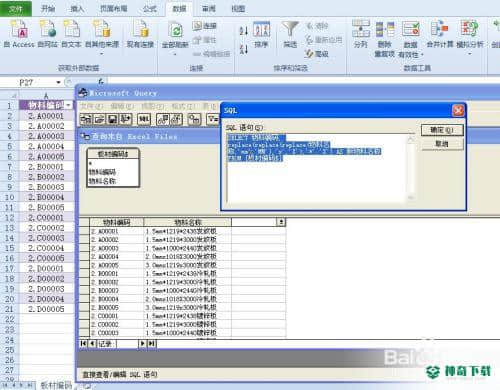Screen dimensions: 500x390
Task: Open the 物料编码 header filter dropdown
Action: tap(69, 105)
